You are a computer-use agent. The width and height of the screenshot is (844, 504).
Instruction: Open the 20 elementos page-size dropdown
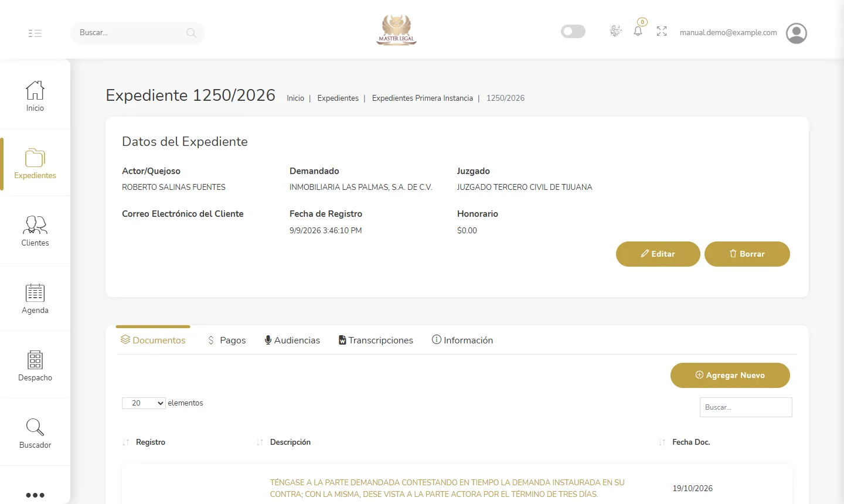tap(144, 403)
